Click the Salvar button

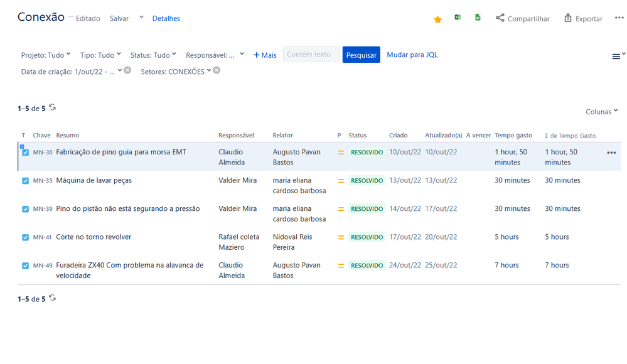[119, 18]
